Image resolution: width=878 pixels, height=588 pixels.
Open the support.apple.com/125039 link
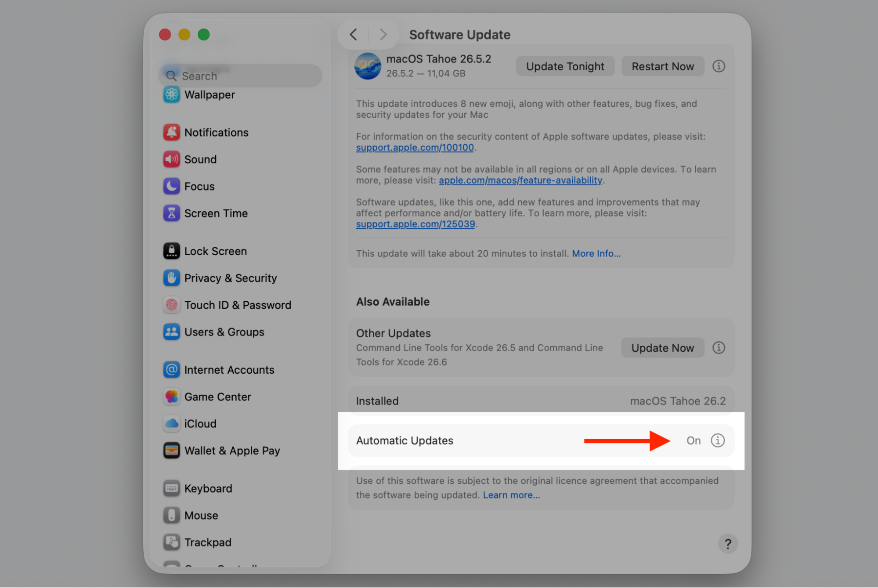(x=416, y=224)
